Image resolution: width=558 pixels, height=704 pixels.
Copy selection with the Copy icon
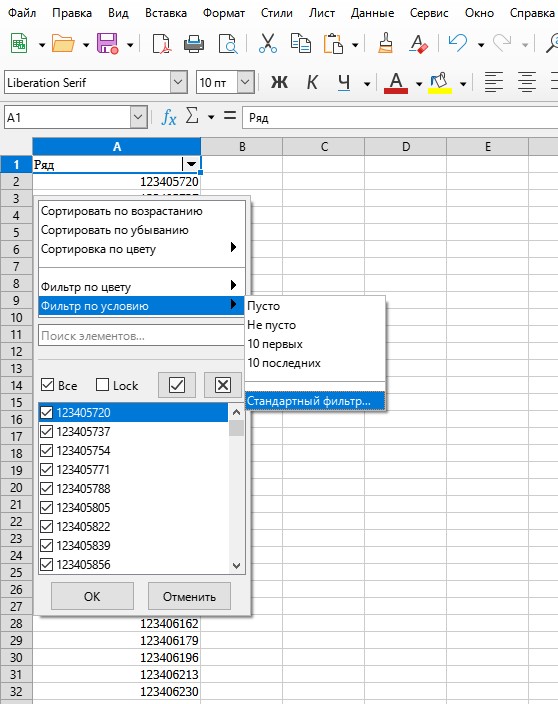point(300,44)
